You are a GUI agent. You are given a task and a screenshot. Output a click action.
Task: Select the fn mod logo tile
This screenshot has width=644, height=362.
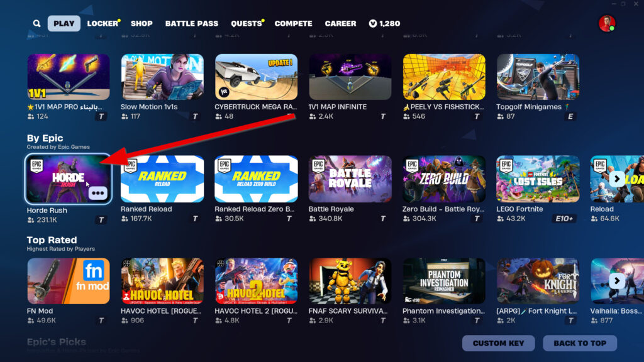(x=69, y=281)
